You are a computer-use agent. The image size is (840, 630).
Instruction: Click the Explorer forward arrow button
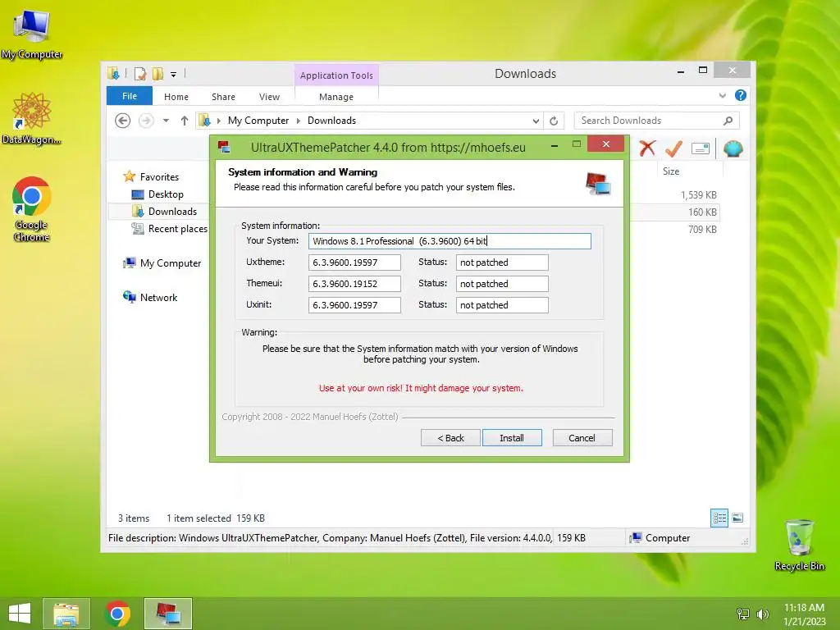pos(146,121)
